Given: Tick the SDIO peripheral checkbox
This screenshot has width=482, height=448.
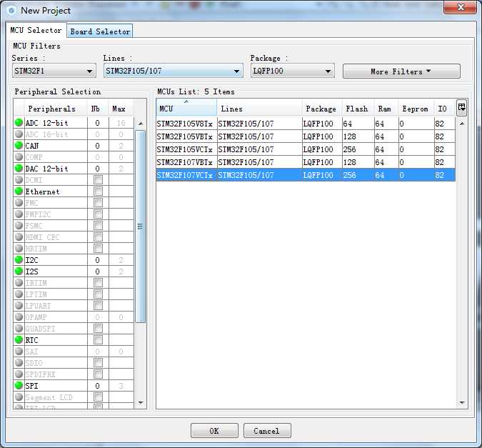Looking at the screenshot, I should (x=98, y=362).
